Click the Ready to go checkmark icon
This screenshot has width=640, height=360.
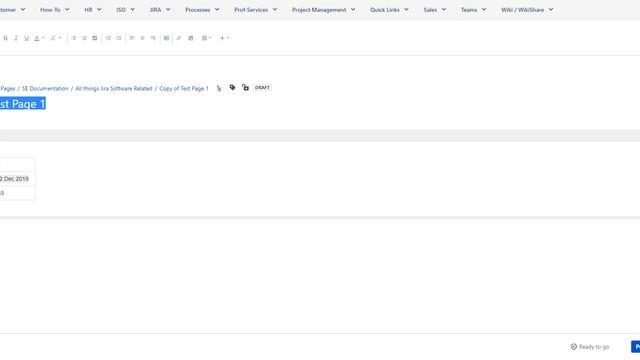[x=574, y=347]
